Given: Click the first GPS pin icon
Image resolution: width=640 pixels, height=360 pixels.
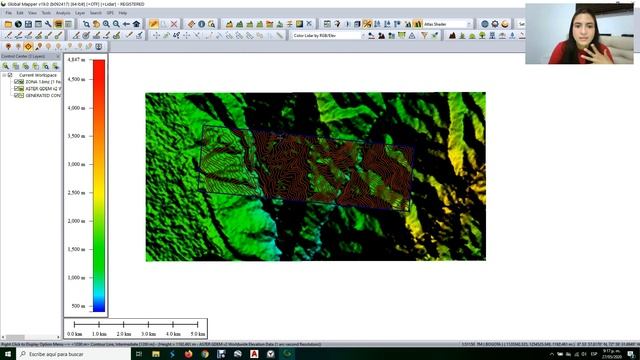Looking at the screenshot, I should pyautogui.click(x=8, y=47).
